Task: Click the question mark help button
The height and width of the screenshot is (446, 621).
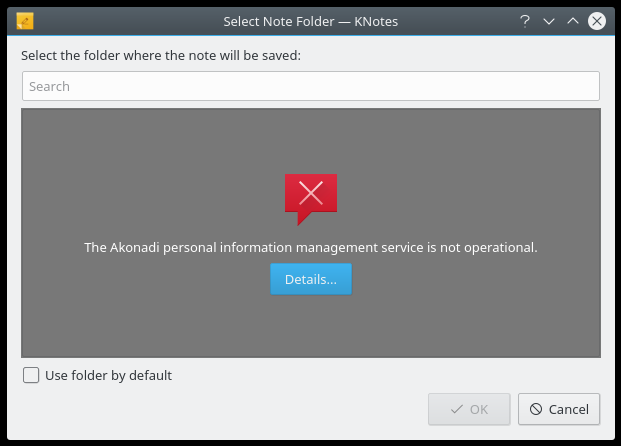Action: (x=525, y=20)
